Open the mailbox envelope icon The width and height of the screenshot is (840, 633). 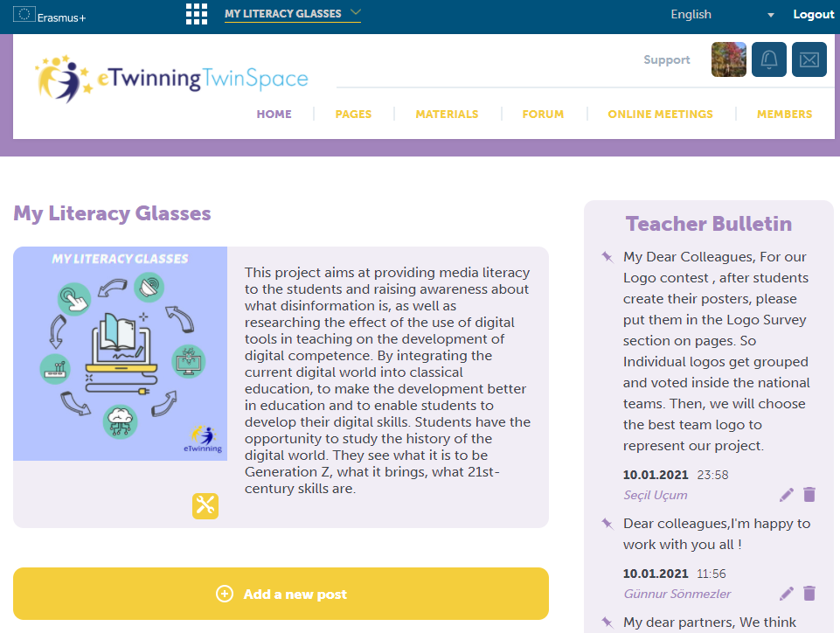(x=809, y=59)
